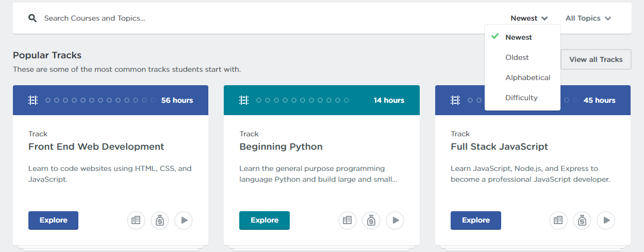Choose Alphabetical sort order
This screenshot has width=644, height=252.
pyautogui.click(x=527, y=77)
